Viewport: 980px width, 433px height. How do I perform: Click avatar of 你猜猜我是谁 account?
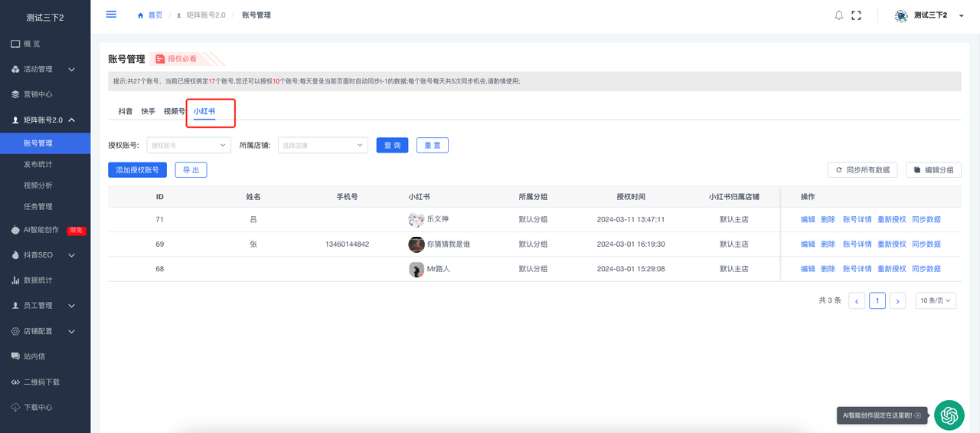click(x=416, y=244)
